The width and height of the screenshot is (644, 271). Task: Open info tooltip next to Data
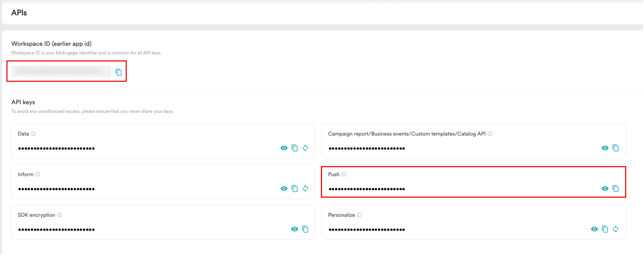(33, 134)
